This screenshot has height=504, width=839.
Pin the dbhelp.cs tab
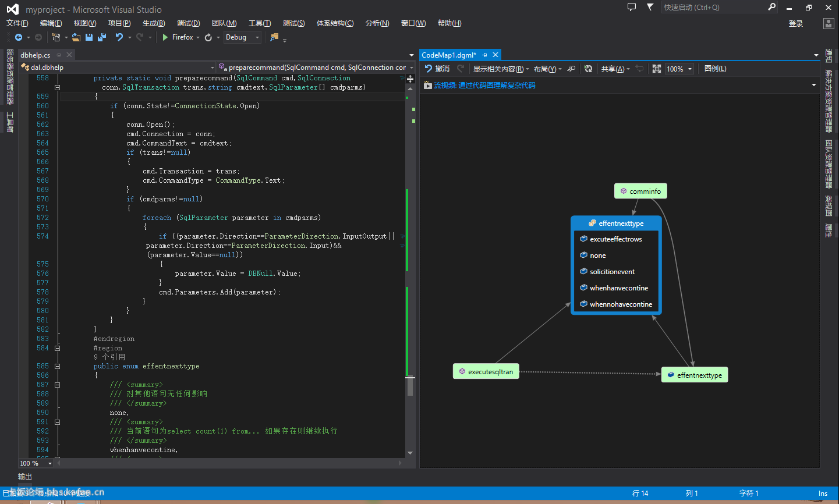click(x=59, y=55)
